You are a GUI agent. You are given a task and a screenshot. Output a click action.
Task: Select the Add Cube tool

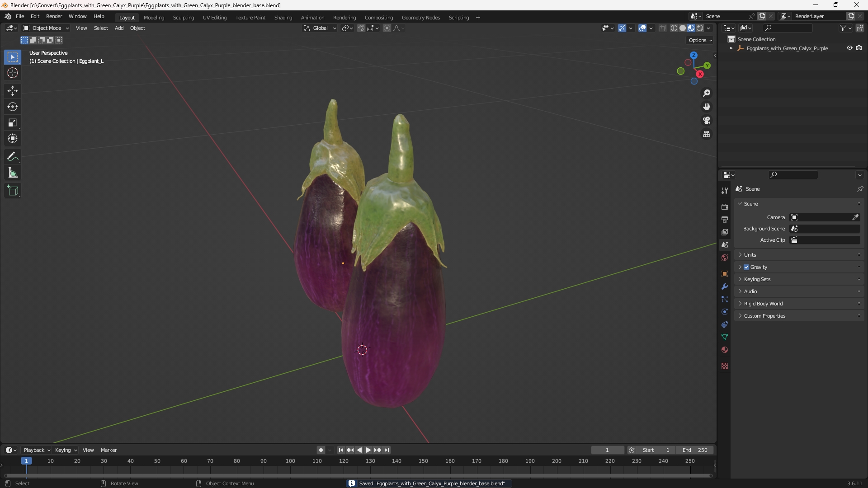pyautogui.click(x=13, y=191)
